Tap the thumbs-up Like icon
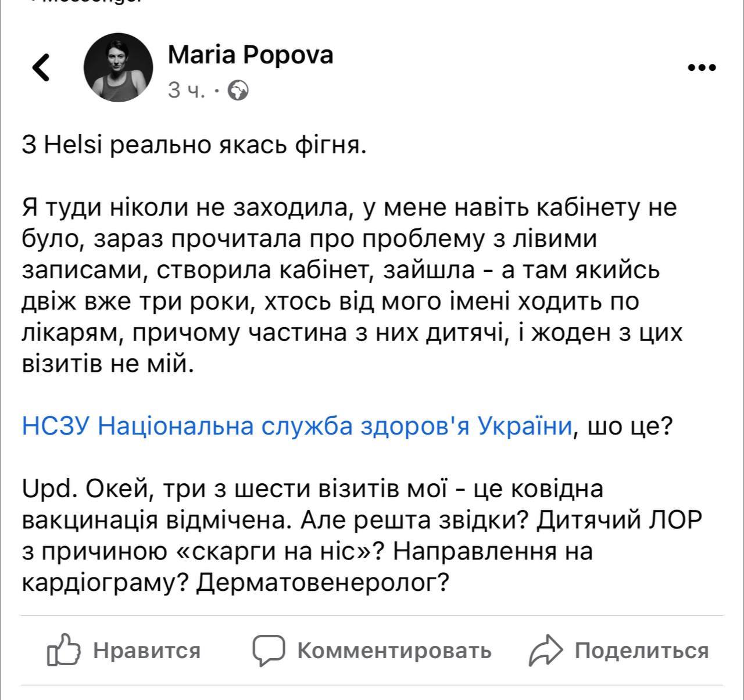Image resolution: width=744 pixels, height=700 pixels. [63, 649]
